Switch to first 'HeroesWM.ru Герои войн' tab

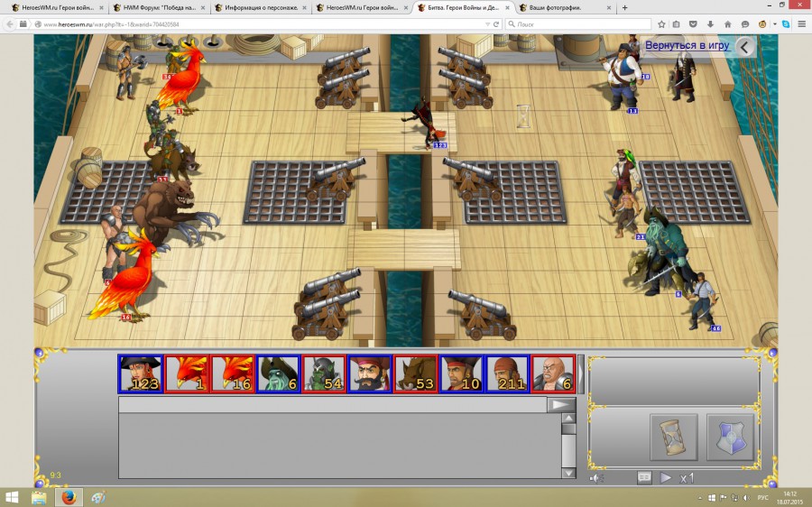point(58,8)
